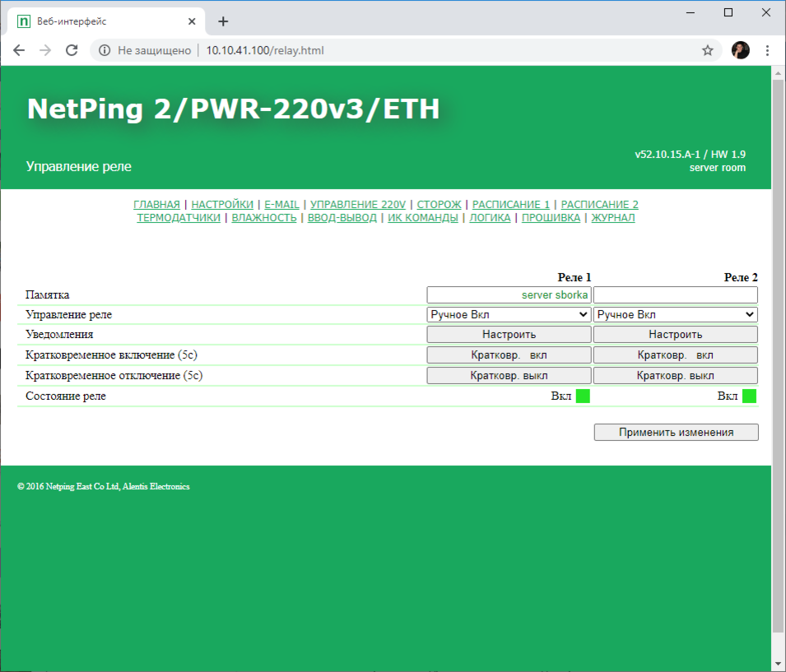Viewport: 786px width, 672px height.
Task: Click the address bar URL
Action: pyautogui.click(x=265, y=50)
